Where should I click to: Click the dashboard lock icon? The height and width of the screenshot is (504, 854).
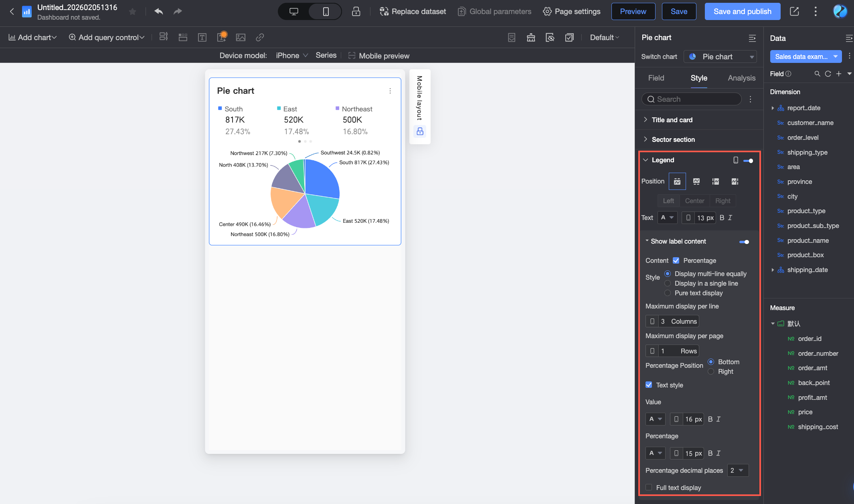356,12
